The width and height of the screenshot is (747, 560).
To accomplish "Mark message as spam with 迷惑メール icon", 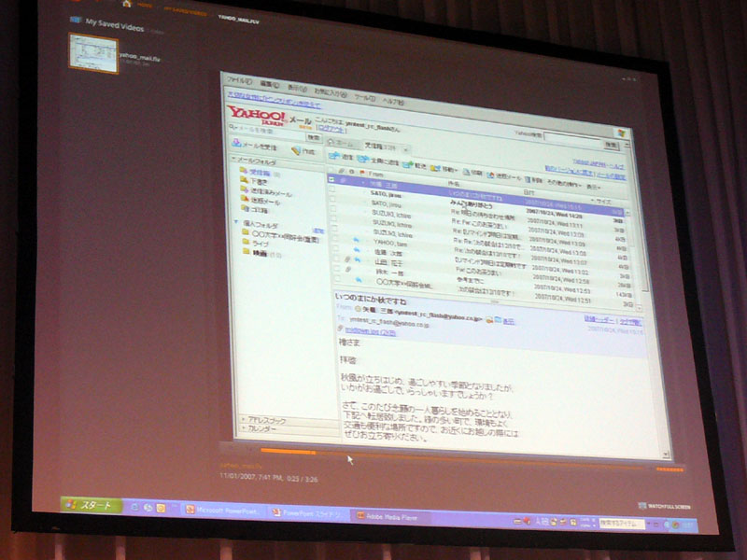I will click(491, 175).
